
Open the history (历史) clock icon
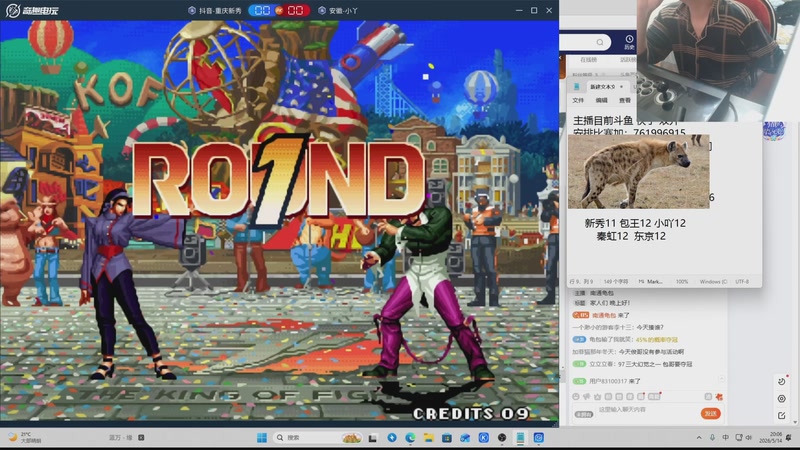pyautogui.click(x=629, y=42)
